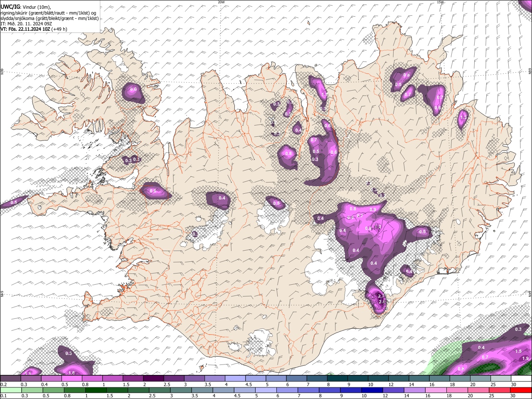The image size is (532, 399).
Task: Click the '0.1' rain legend scale label
Action: [x=3, y=396]
